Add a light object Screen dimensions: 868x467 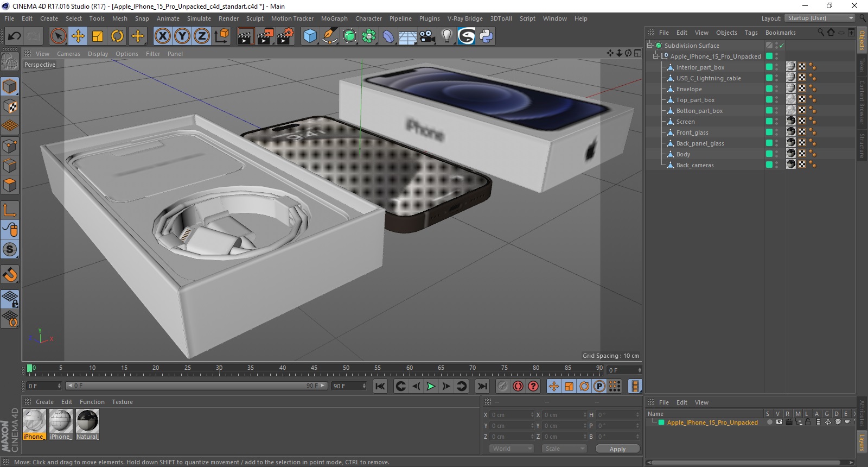[447, 36]
